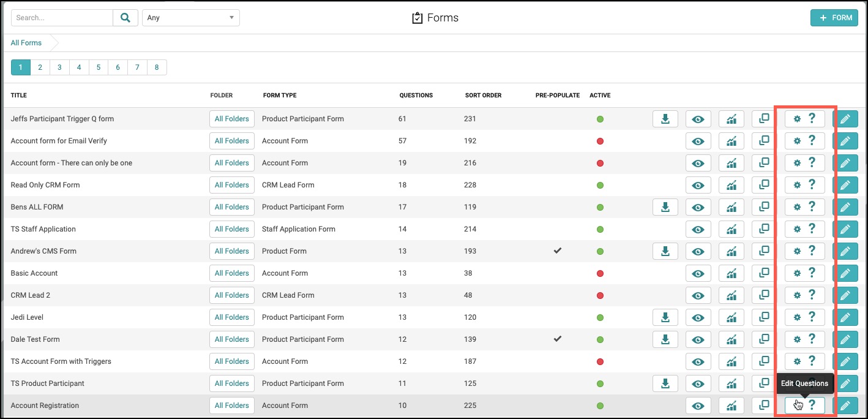Sort by the QUESTIONS column header

[416, 96]
